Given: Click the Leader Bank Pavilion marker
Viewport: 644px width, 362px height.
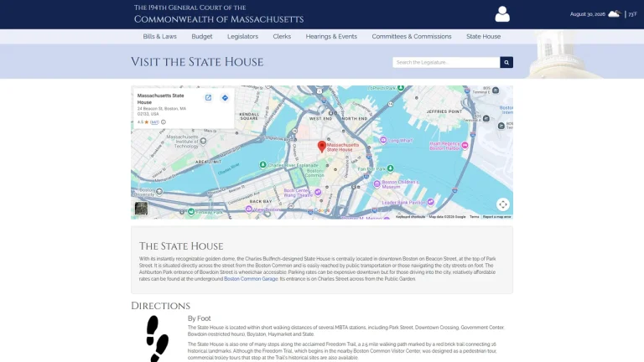Looking at the screenshot, I should [x=430, y=202].
